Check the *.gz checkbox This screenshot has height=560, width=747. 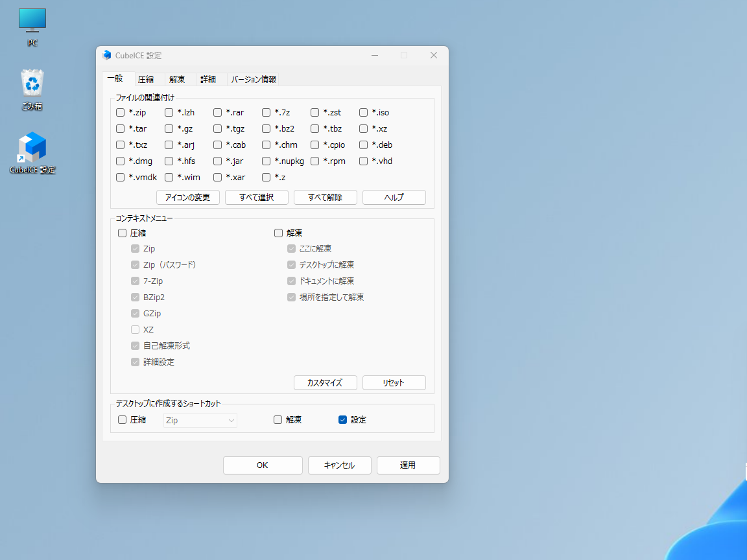point(169,128)
